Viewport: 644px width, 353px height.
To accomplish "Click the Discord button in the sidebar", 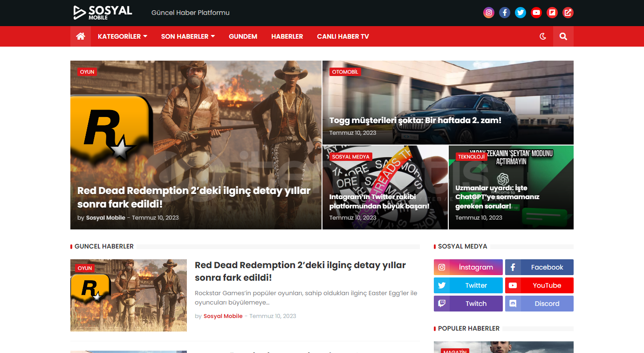I will click(539, 304).
